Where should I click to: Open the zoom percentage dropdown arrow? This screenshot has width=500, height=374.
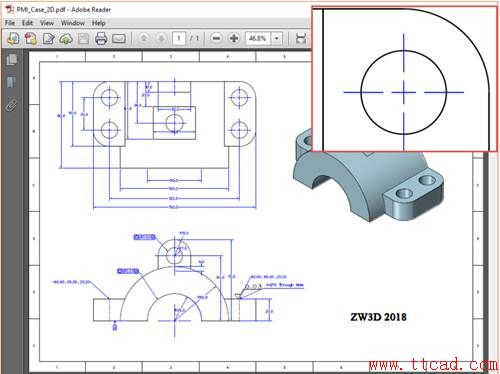pyautogui.click(x=277, y=38)
